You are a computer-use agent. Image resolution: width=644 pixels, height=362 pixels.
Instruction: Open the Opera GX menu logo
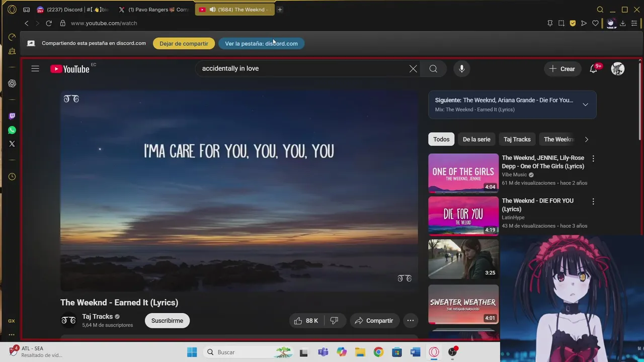pyautogui.click(x=12, y=10)
